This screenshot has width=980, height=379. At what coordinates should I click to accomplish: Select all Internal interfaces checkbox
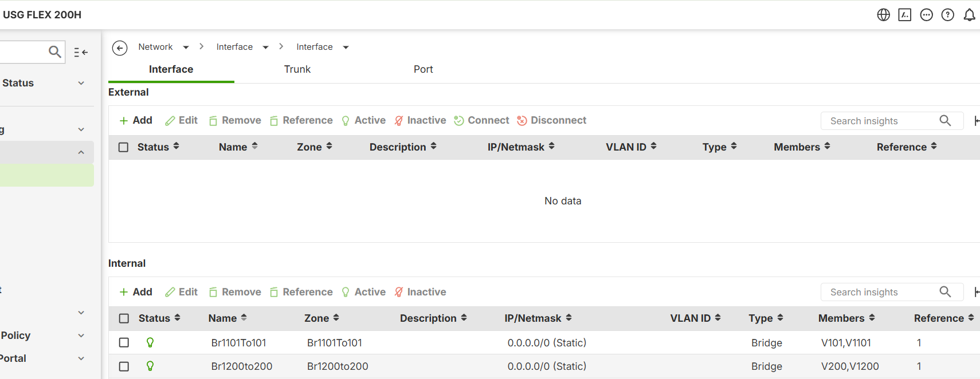(124, 318)
